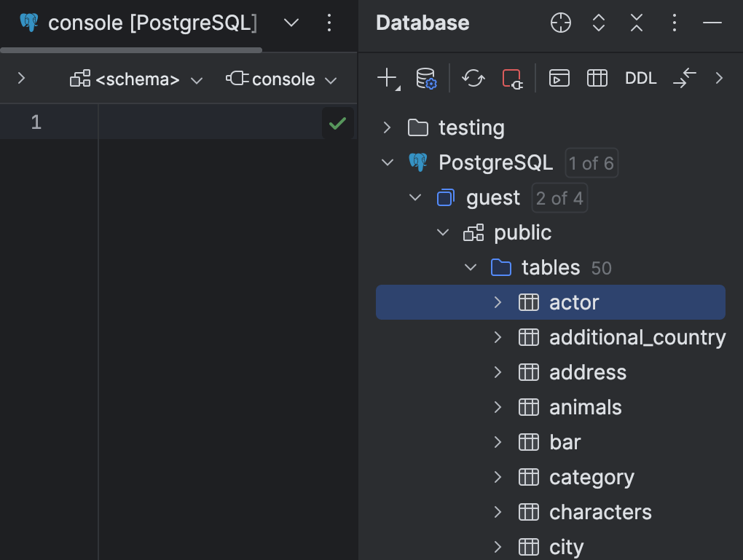Jump to the query console

pyautogui.click(x=559, y=78)
